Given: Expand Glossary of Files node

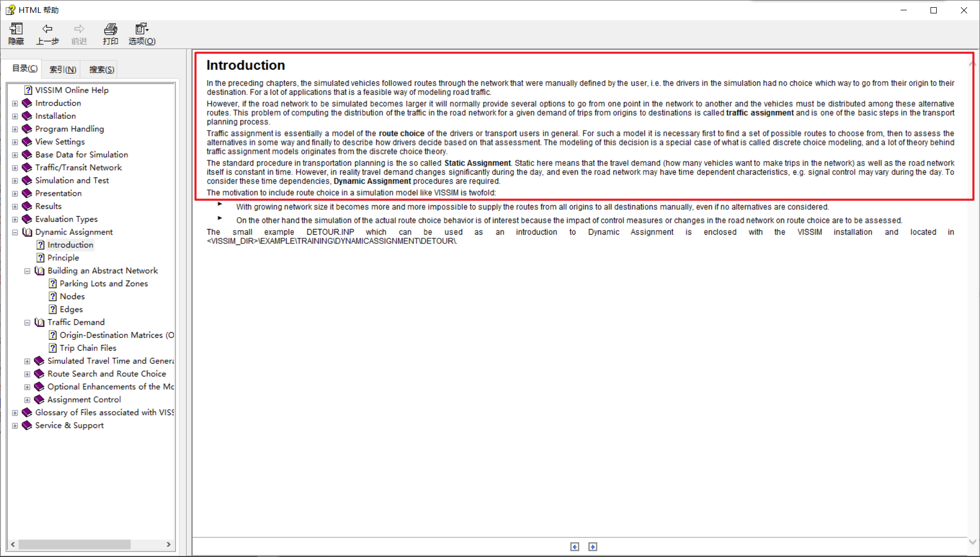Looking at the screenshot, I should click(x=15, y=413).
